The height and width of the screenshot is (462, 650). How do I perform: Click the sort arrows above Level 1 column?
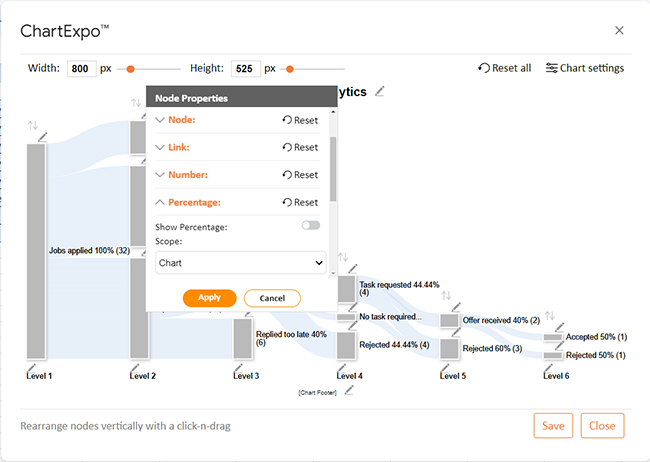pyautogui.click(x=33, y=125)
